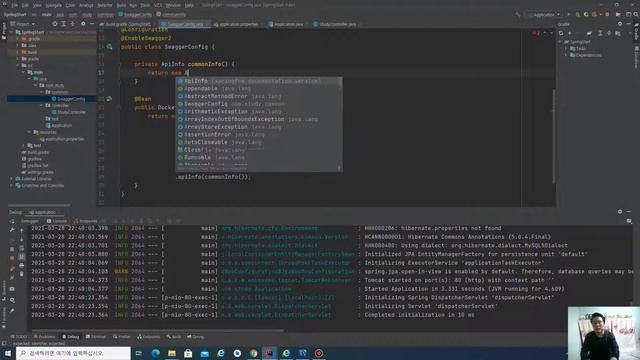Click console up arrow icon
The height and width of the screenshot is (360, 640).
pyautogui.click(x=22, y=231)
